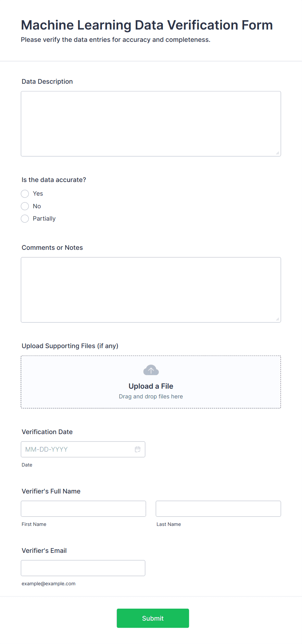Choose the Partially radio option
The width and height of the screenshot is (302, 644).
[25, 219]
